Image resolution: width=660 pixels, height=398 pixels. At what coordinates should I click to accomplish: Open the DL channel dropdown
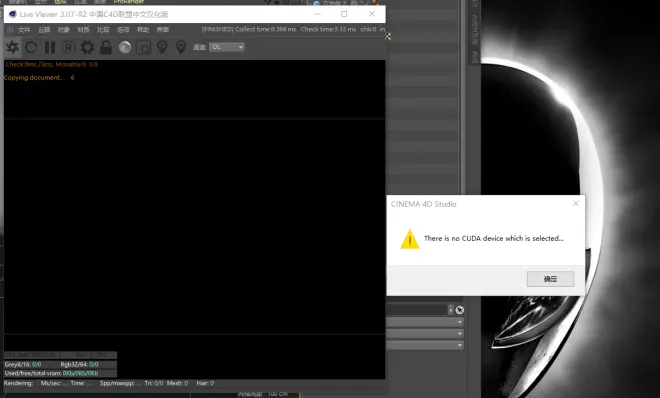[227, 47]
